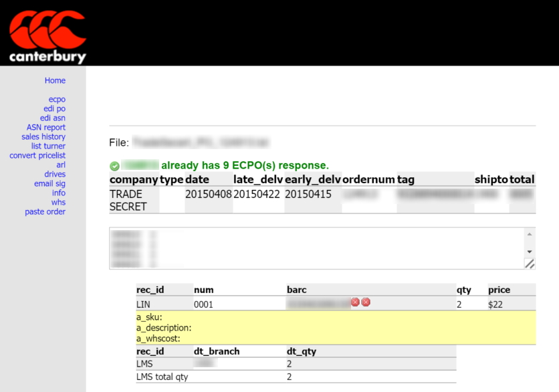
Task: Click the price value $22
Action: tap(495, 304)
